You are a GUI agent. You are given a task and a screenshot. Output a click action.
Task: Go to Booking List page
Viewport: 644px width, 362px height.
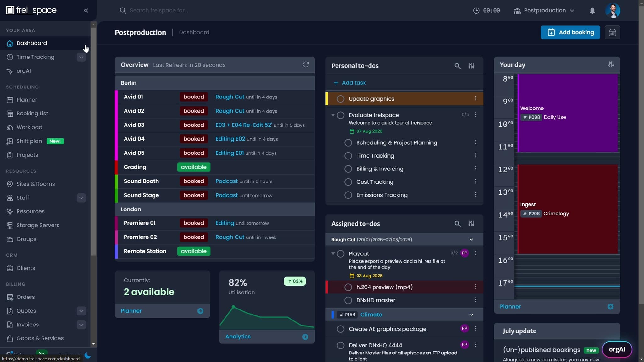pyautogui.click(x=32, y=113)
